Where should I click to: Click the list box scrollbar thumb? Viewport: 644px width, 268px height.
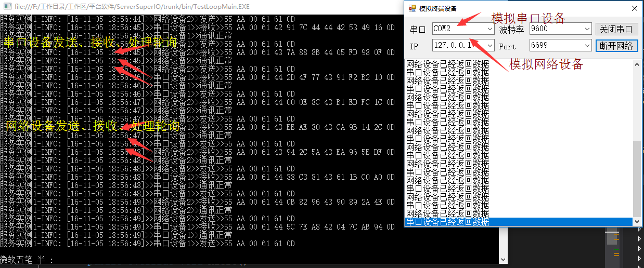[x=637, y=178]
